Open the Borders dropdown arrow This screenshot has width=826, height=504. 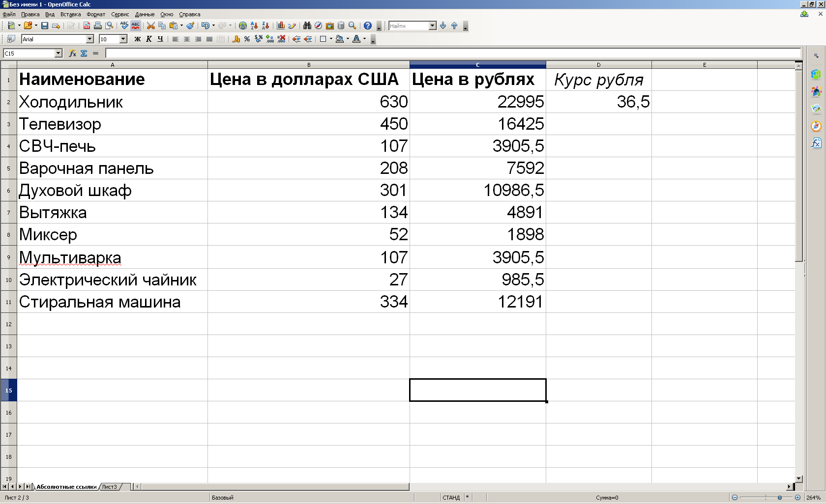point(331,39)
